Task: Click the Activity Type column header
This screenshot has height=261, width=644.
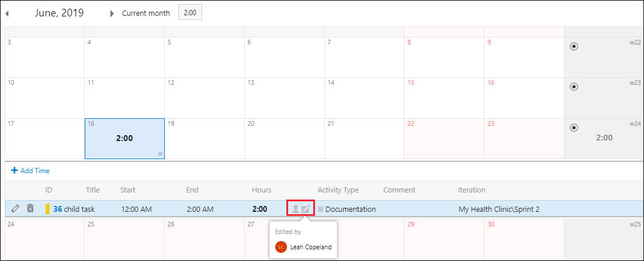Action: click(x=338, y=190)
